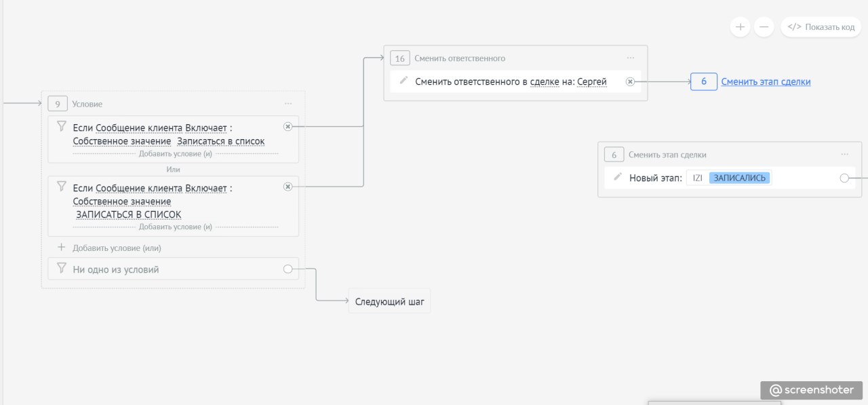Viewport: 868px width, 405px height.
Task: Click the Следующий шаг button
Action: (x=389, y=302)
